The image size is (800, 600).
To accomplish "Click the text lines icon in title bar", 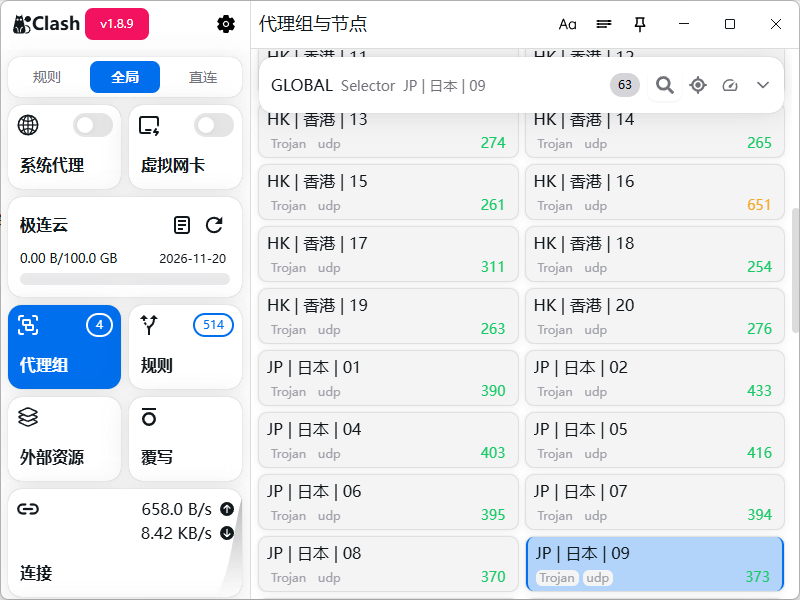I will click(604, 24).
